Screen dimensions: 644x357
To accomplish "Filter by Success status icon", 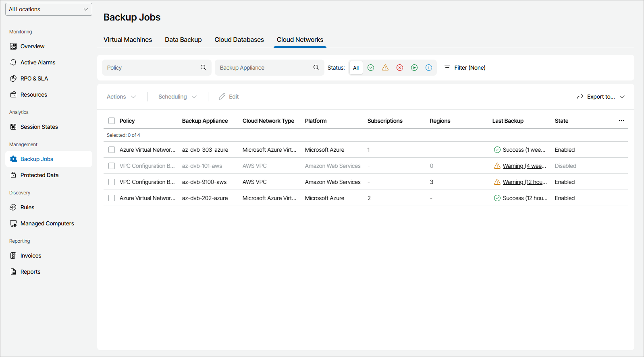I will click(x=371, y=68).
